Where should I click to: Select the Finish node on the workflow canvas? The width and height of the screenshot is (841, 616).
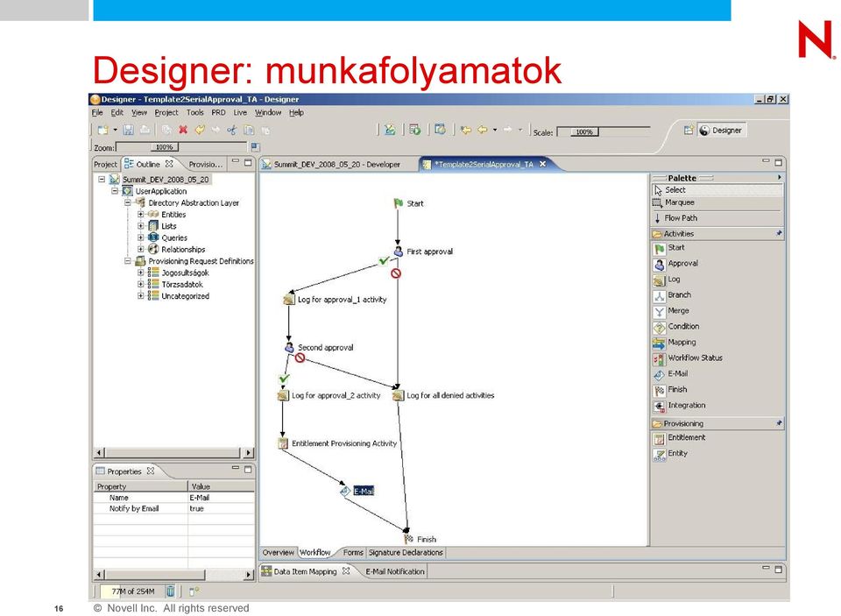click(420, 539)
